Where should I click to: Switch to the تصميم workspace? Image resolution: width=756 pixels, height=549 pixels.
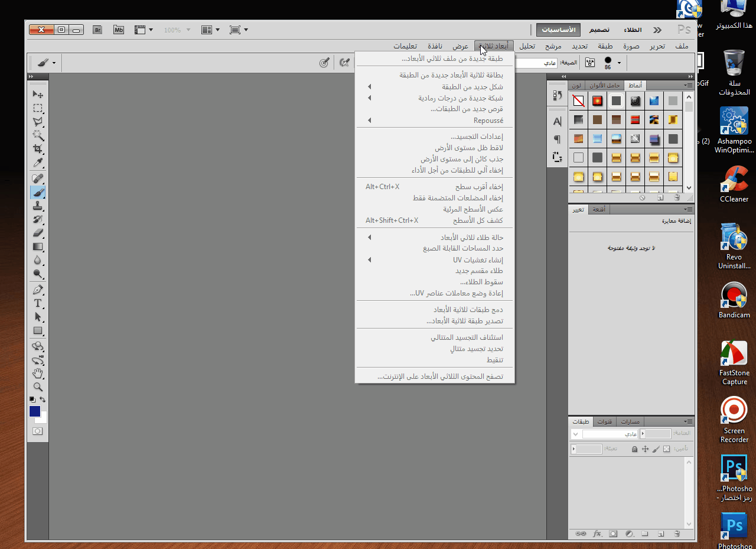point(599,30)
